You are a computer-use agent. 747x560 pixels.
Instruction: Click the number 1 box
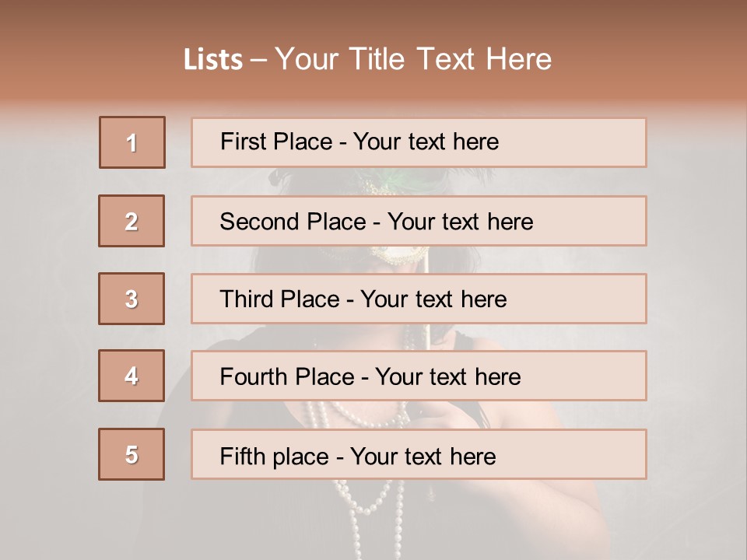point(132,142)
